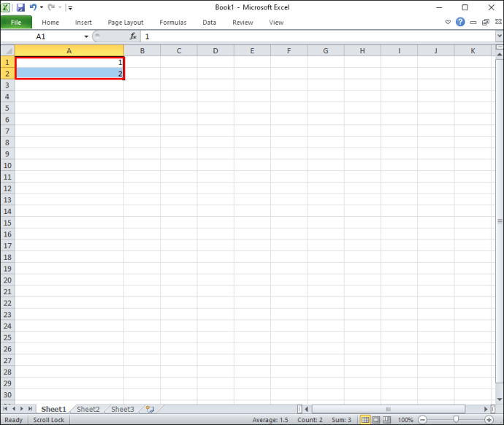This screenshot has height=425, width=504.
Task: Select column F header
Action: (289, 51)
